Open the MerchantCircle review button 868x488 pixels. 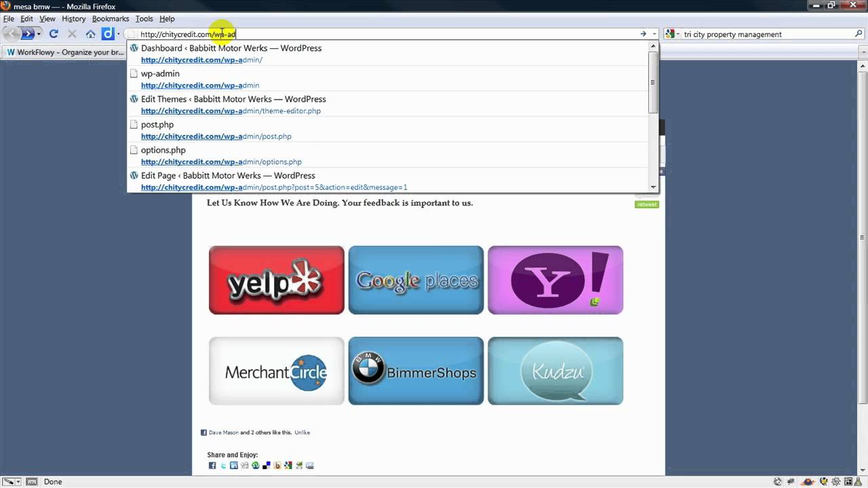277,371
